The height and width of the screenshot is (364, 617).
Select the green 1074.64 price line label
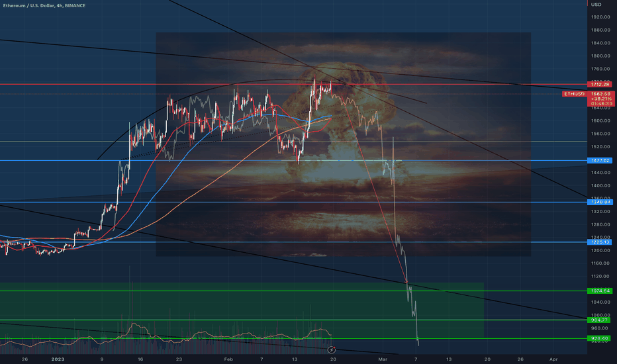(x=600, y=291)
